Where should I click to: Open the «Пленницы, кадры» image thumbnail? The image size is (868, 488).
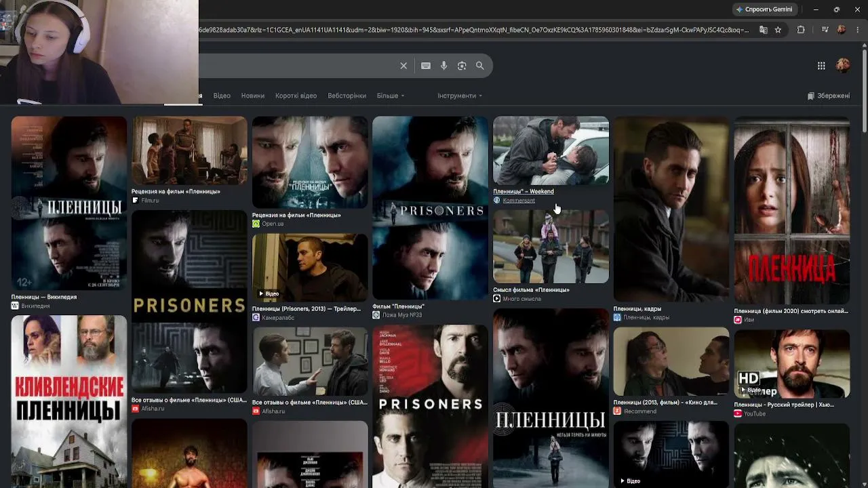coord(671,209)
